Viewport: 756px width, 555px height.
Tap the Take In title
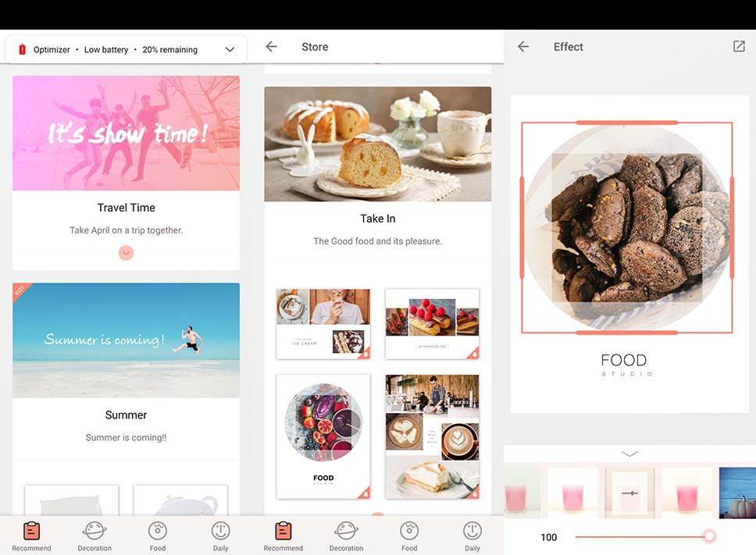(x=377, y=219)
